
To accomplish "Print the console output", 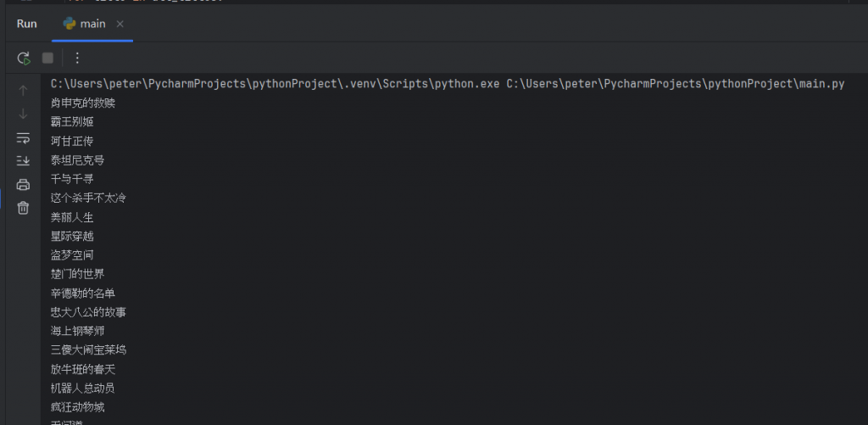I will coord(23,185).
